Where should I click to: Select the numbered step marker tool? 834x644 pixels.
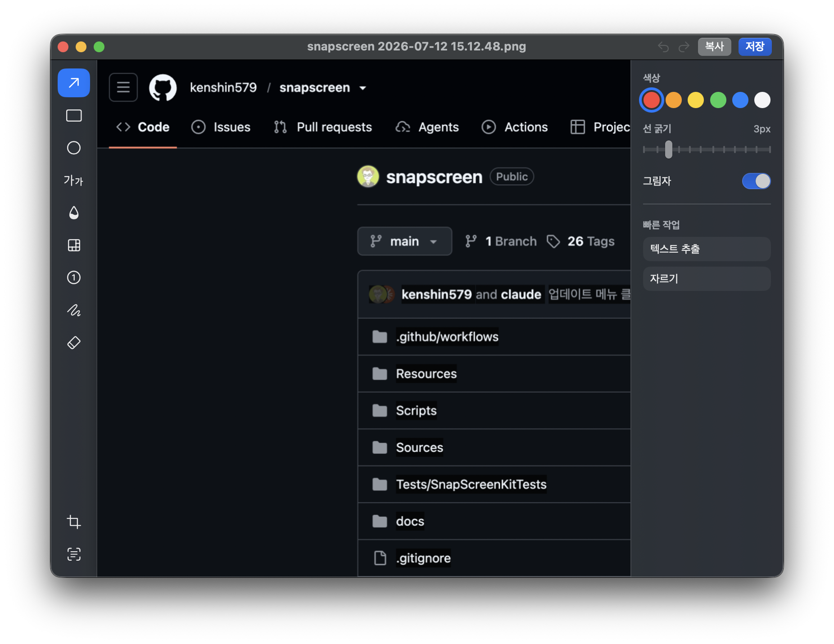pos(74,277)
